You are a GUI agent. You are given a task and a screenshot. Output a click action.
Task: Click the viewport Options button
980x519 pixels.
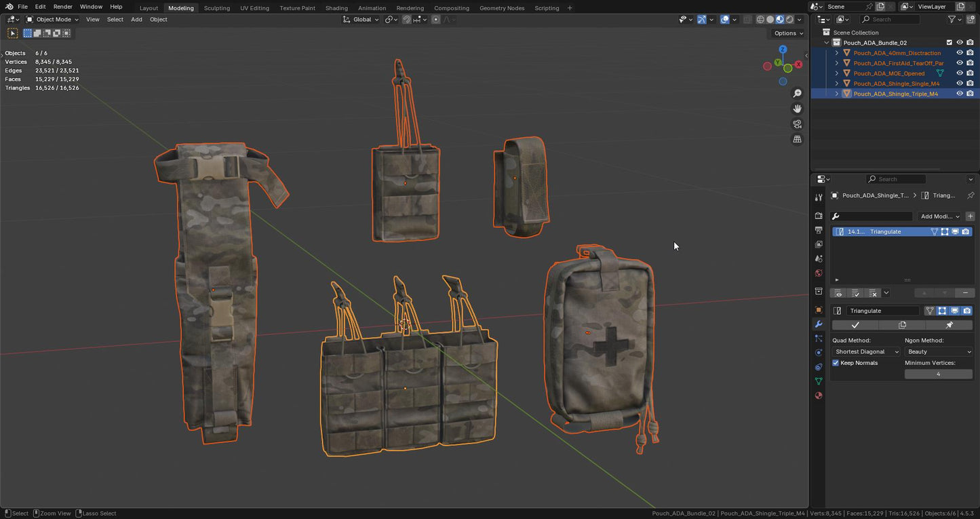[788, 33]
